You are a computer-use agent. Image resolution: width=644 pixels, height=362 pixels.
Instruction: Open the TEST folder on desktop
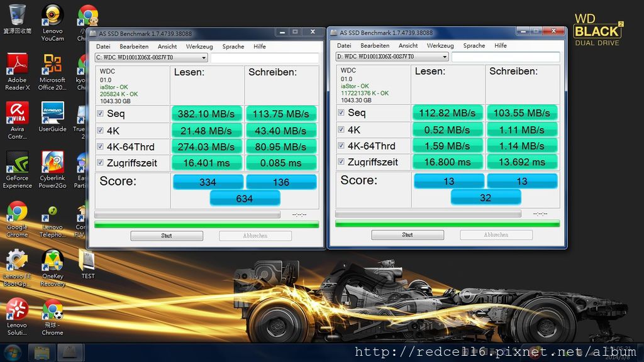point(87,265)
